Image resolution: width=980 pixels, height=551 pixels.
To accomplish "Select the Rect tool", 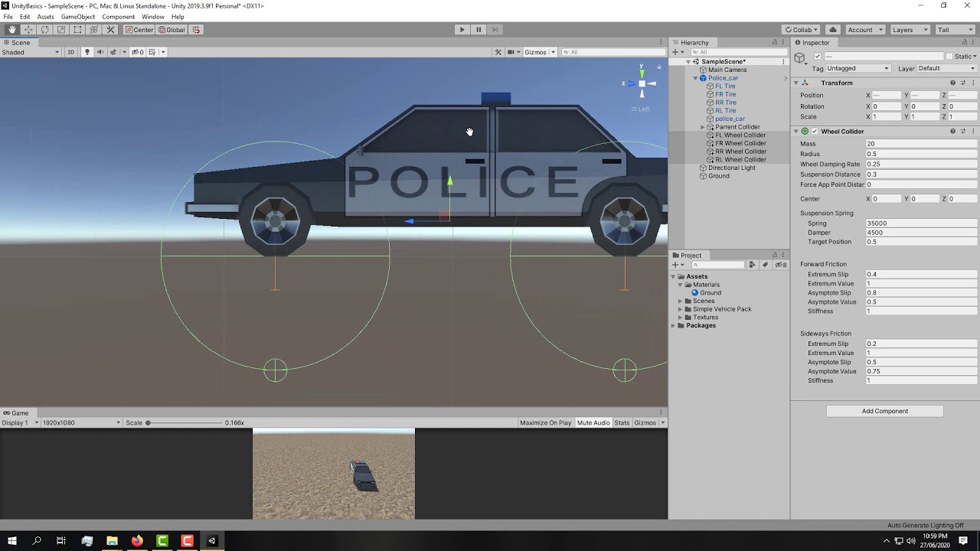I will click(x=77, y=30).
